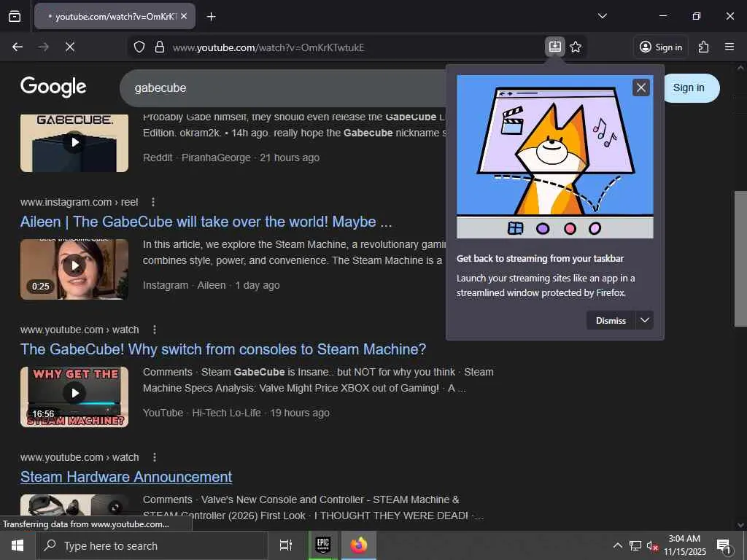
Task: Open Firefox hamburger menu
Action: pos(729,47)
